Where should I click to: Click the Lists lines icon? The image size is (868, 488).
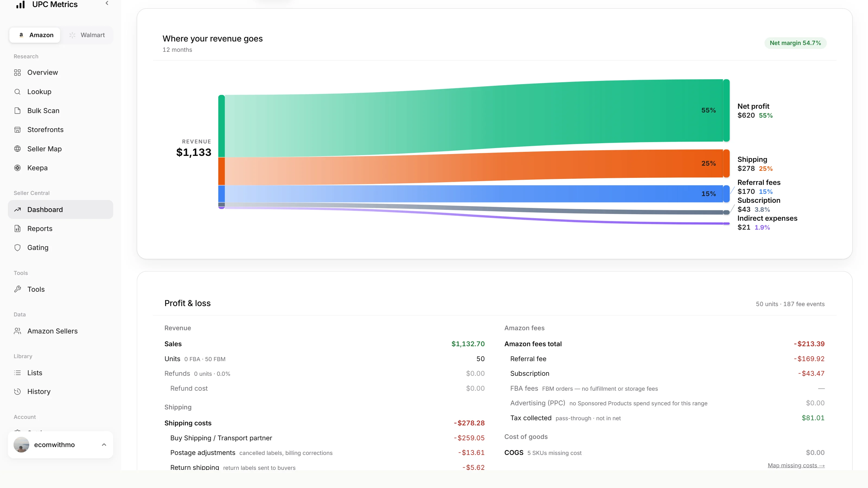click(x=18, y=373)
